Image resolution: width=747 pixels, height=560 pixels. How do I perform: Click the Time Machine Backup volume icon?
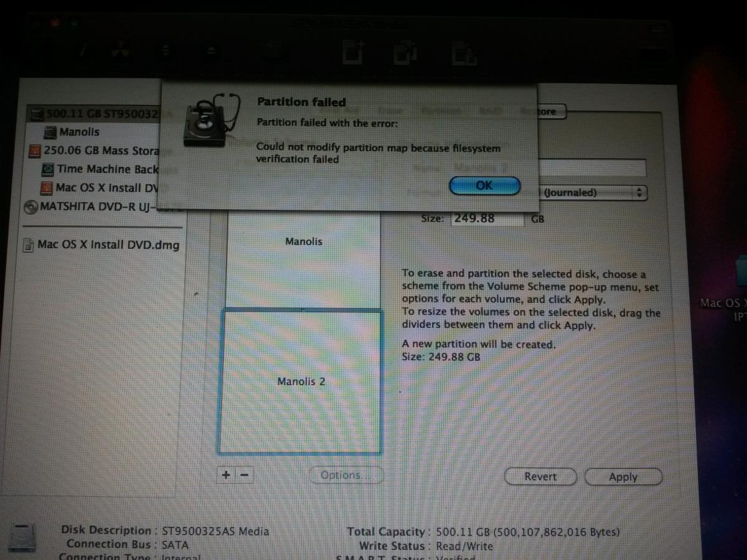pos(48,169)
